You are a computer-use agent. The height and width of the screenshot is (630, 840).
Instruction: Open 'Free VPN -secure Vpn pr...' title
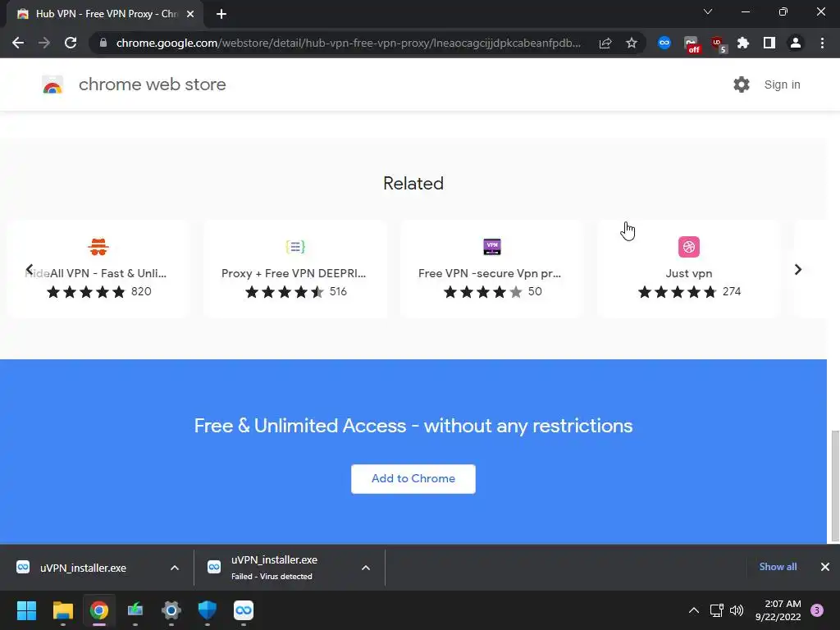490,273
